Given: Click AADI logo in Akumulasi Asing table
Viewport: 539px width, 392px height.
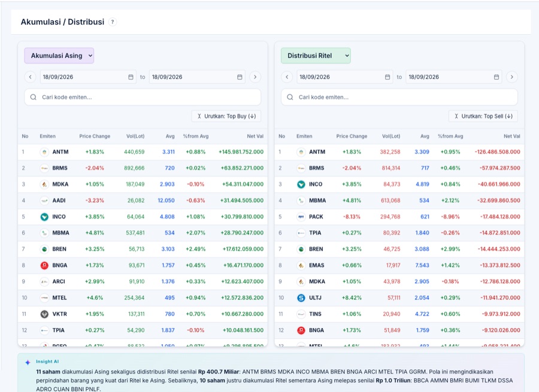Looking at the screenshot, I should coord(44,200).
